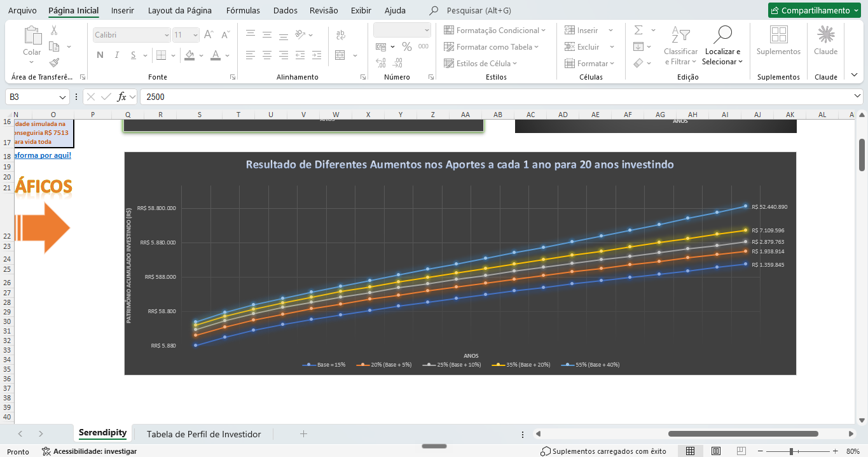Viewport: 868px width, 457px height.
Task: Click the AutoSum sigma icon
Action: 638,30
